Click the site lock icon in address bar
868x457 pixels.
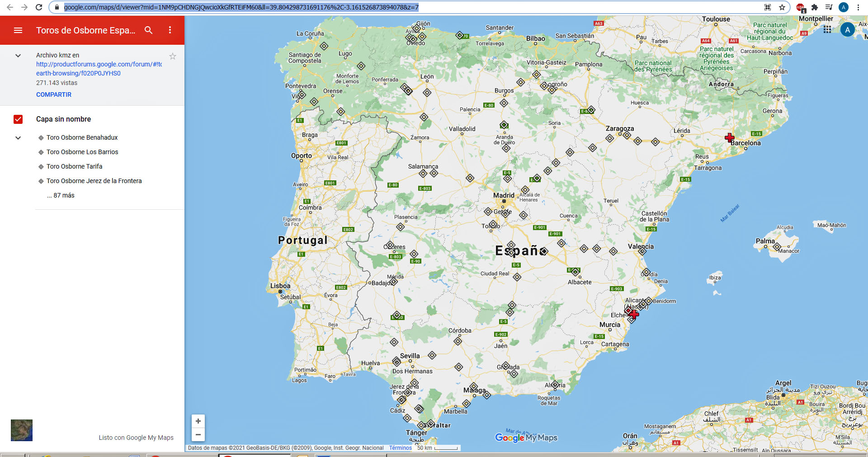[x=57, y=7]
